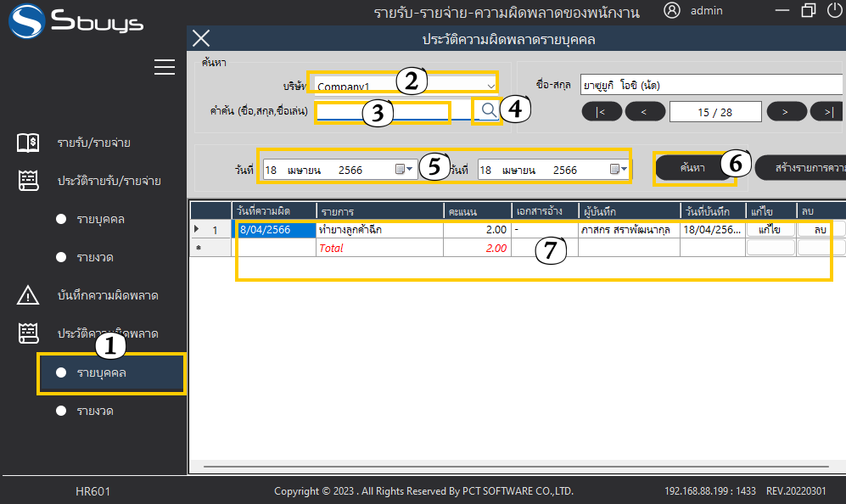Image resolution: width=846 pixels, height=504 pixels.
Task: Click the income/expense history report icon
Action: pos(28,181)
